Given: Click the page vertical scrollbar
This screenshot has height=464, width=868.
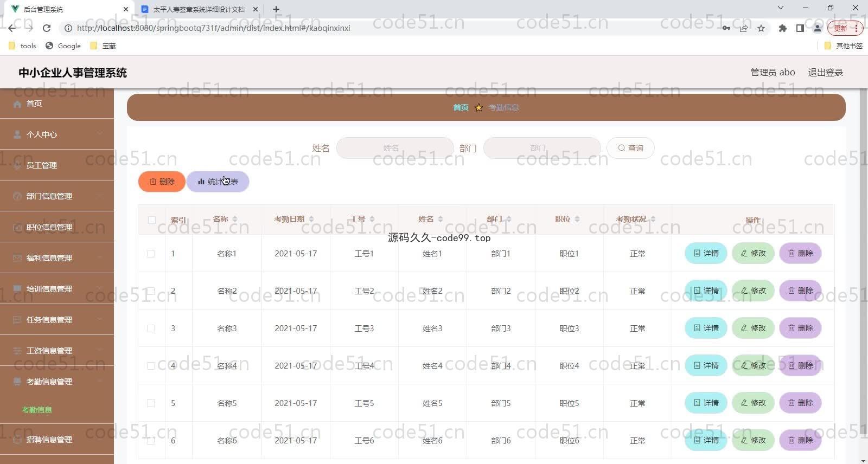Looking at the screenshot, I should [x=863, y=260].
